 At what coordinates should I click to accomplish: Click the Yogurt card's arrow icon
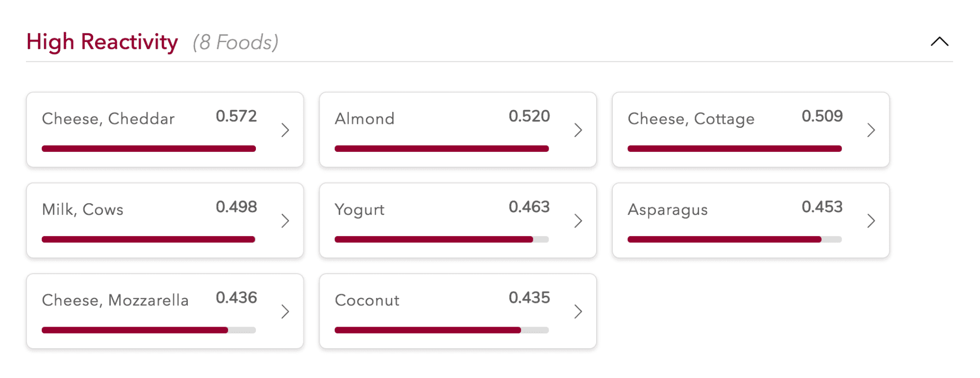point(578,221)
